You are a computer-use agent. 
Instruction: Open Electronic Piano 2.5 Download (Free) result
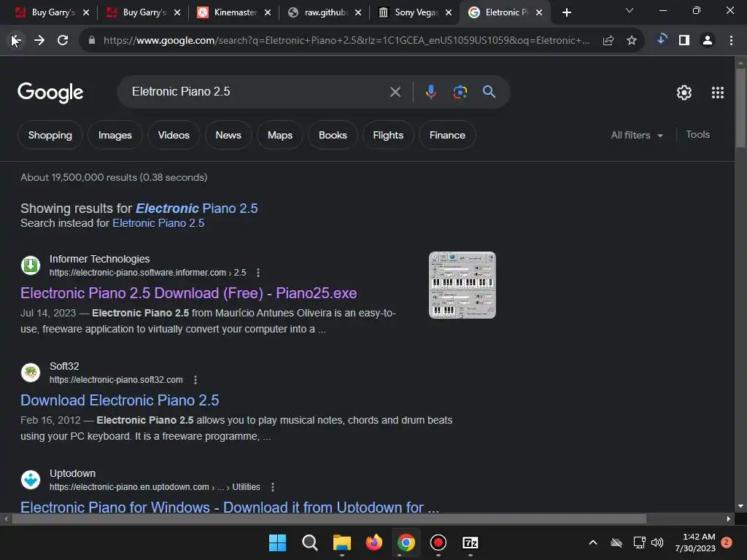189,293
